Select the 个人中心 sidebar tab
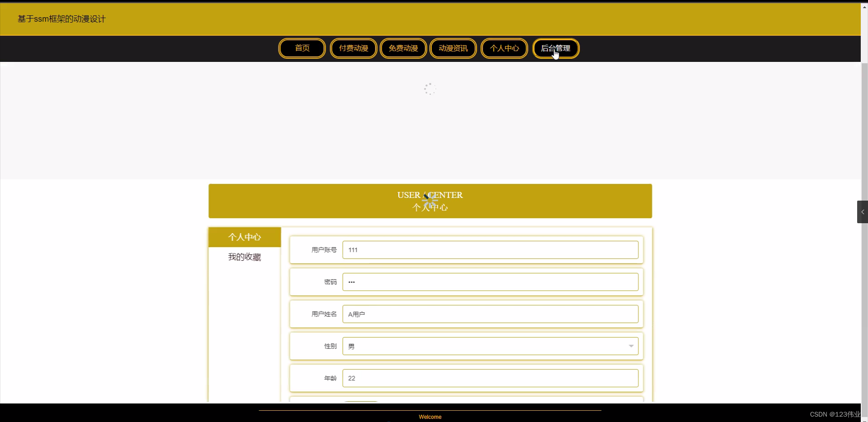This screenshot has width=868, height=422. (x=244, y=237)
